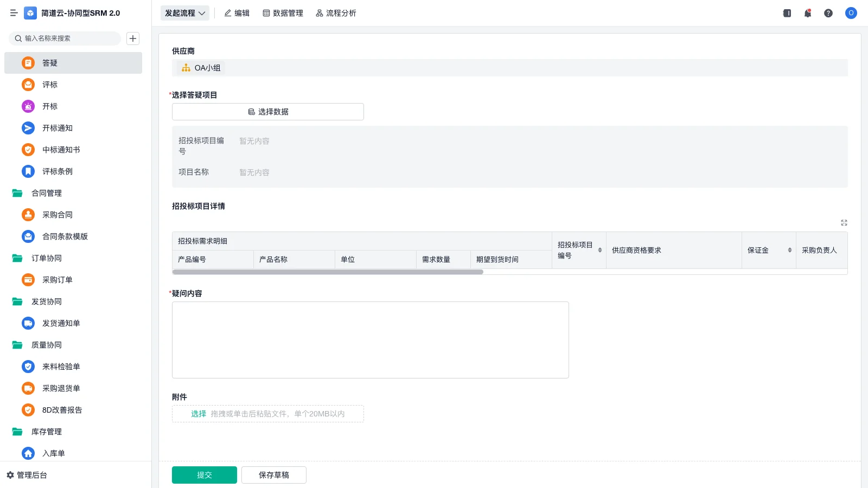Open 评标条例 in the sidebar
The width and height of the screenshot is (868, 488).
click(x=73, y=171)
